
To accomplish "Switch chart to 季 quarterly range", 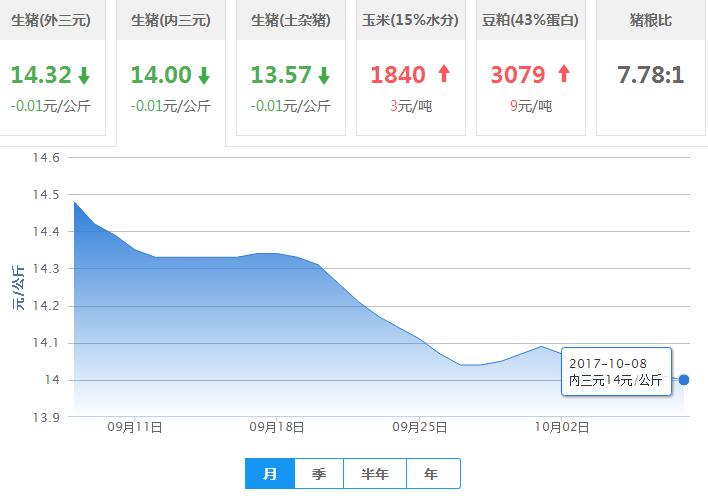I will point(319,474).
